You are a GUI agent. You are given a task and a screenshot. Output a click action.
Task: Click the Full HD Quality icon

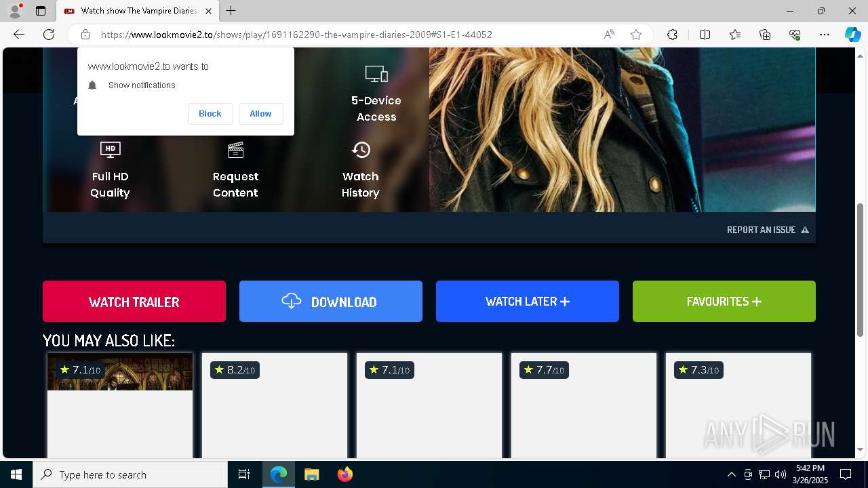(x=111, y=149)
